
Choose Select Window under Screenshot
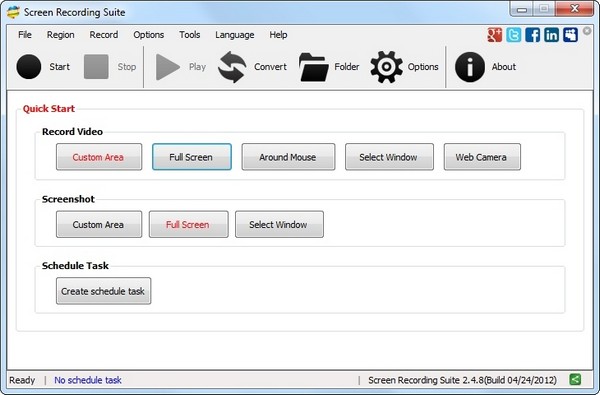click(279, 224)
